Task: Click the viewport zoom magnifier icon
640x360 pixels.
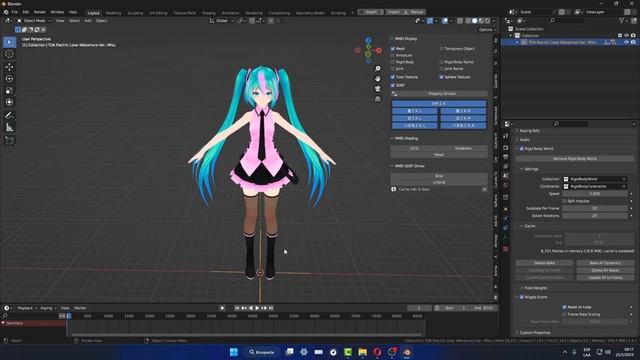Action: pyautogui.click(x=378, y=69)
